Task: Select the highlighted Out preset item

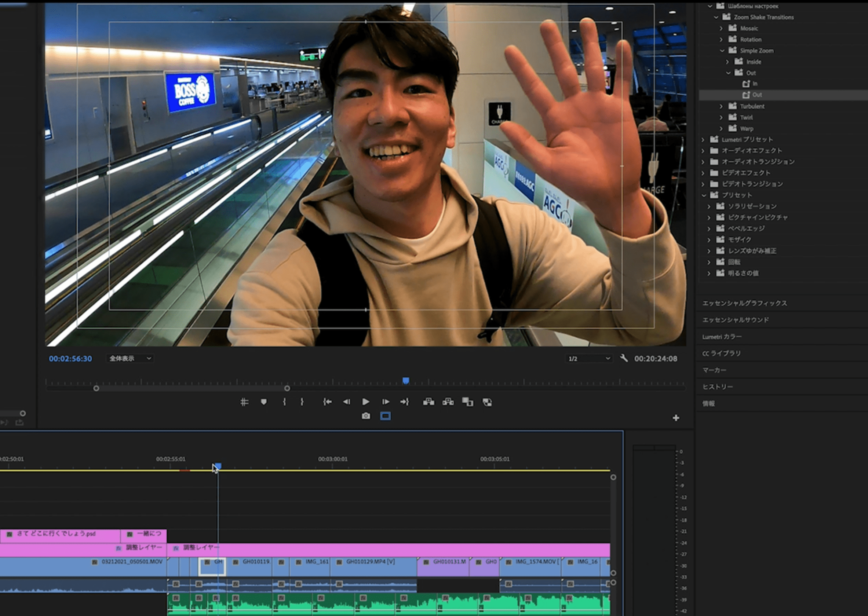Action: coord(756,95)
